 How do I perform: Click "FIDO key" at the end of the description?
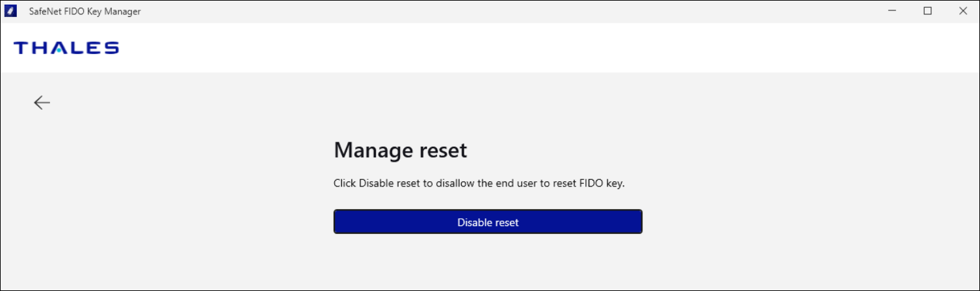[604, 184]
